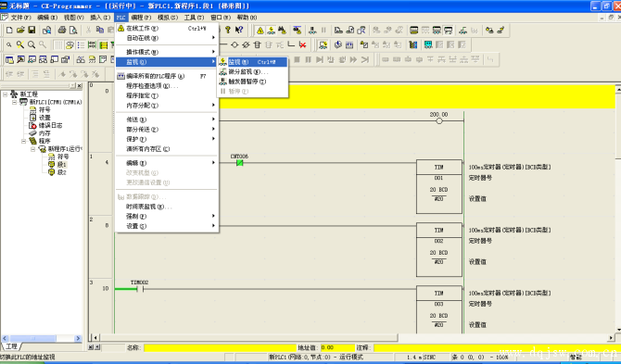The width and height of the screenshot is (621, 364).
Task: Open the 工具 menu in menu bar
Action: [194, 18]
